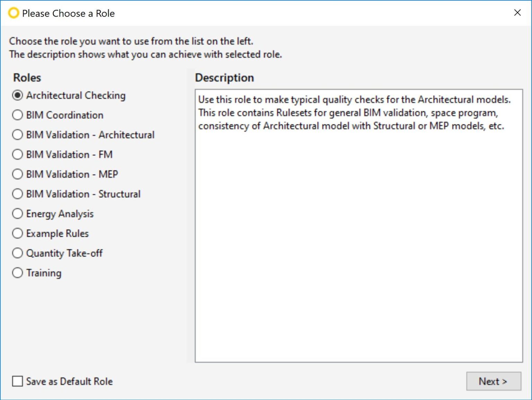The image size is (532, 400).
Task: Pick the Example Rules role
Action: pos(50,233)
